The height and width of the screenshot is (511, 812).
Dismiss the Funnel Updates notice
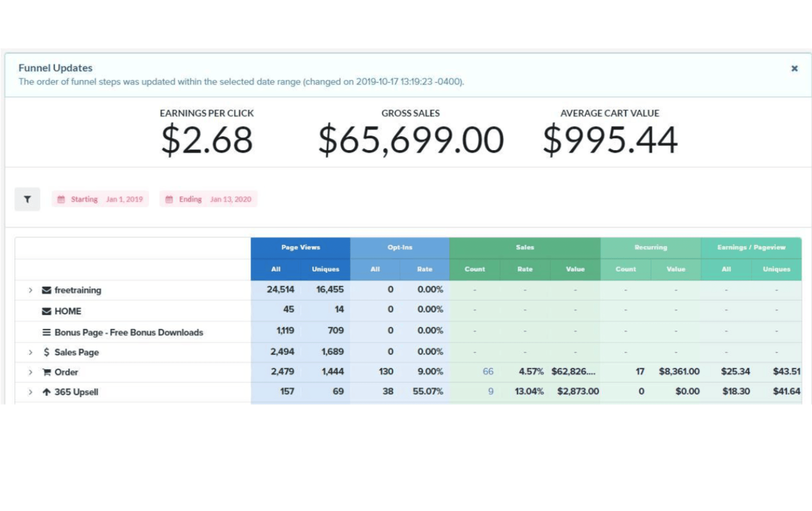pyautogui.click(x=794, y=68)
